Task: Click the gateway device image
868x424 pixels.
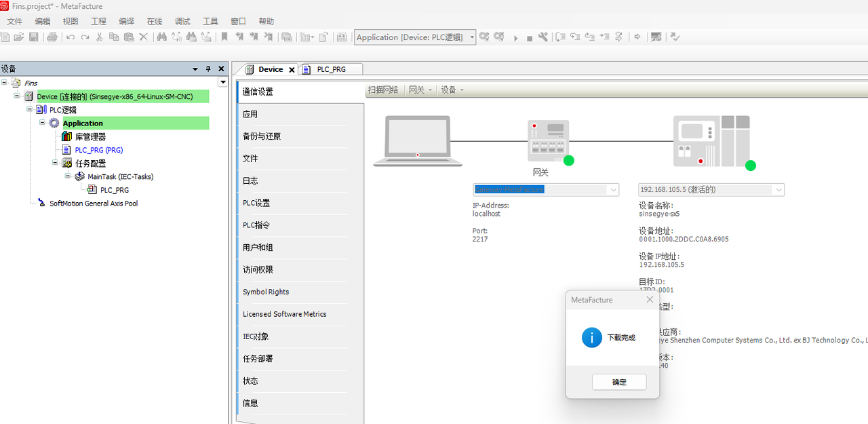Action: [x=549, y=142]
